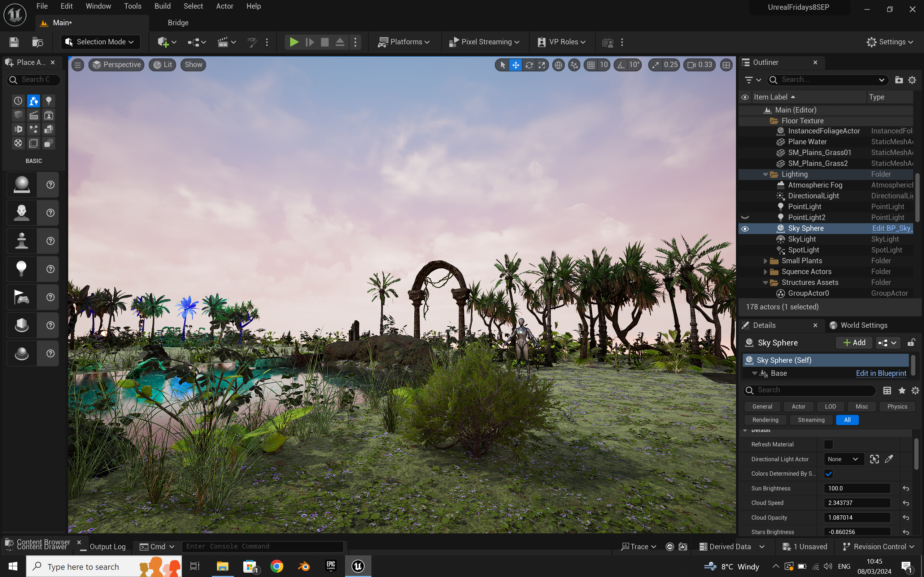Viewport: 924px width, 577px height.
Task: Expand the Small Plants folder
Action: tap(765, 261)
